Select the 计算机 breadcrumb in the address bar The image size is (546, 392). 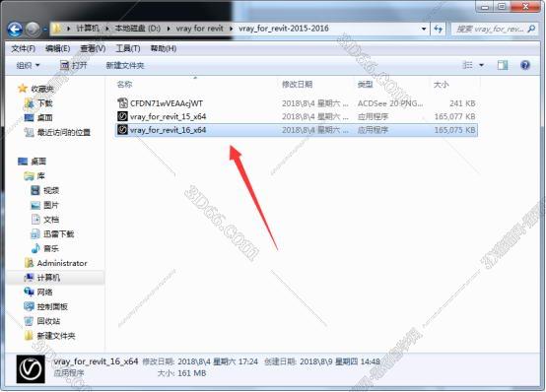[88, 29]
